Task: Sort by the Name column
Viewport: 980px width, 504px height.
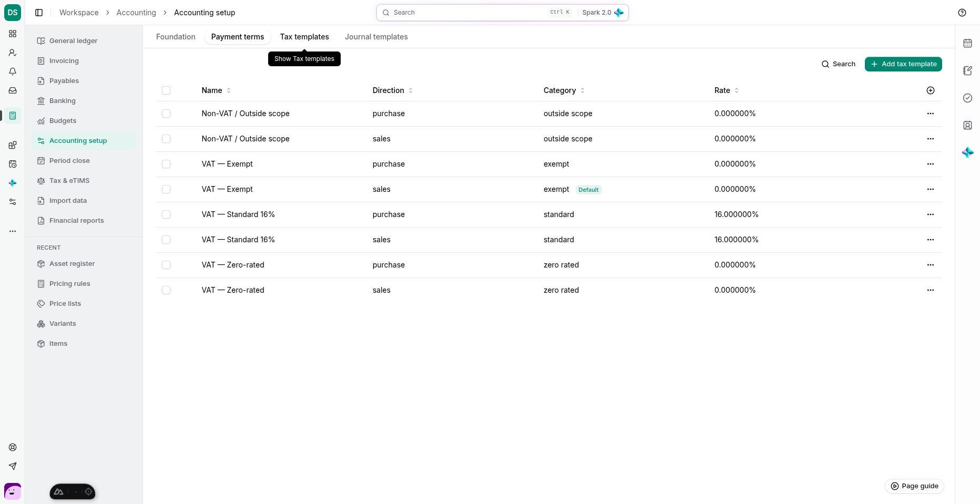Action: tap(216, 90)
